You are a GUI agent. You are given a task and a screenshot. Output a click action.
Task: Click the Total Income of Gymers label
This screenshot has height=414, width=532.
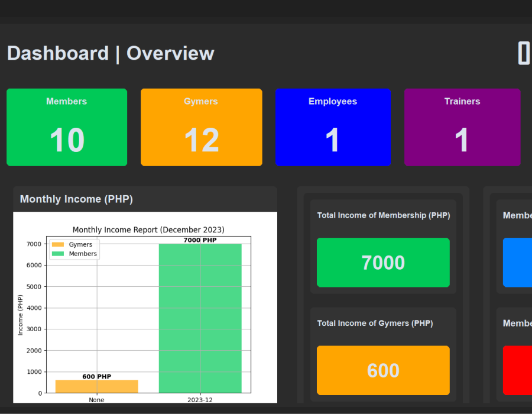[x=375, y=323]
